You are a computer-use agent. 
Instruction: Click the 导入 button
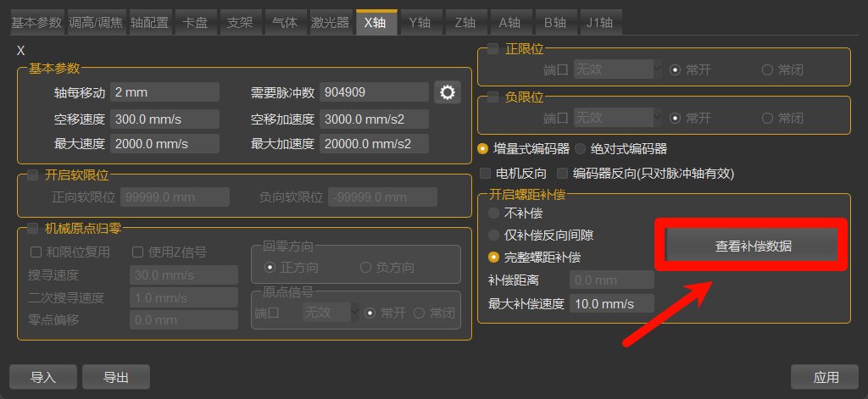pyautogui.click(x=43, y=378)
